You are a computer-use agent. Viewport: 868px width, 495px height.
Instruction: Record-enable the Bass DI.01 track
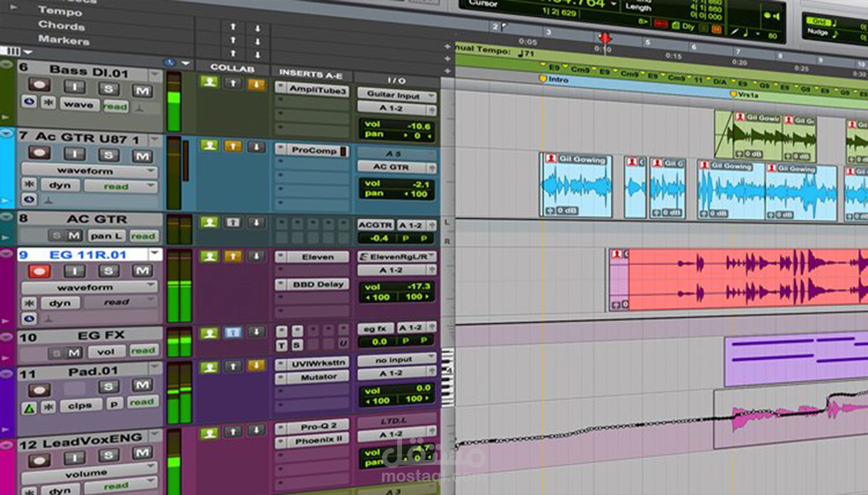pyautogui.click(x=39, y=85)
